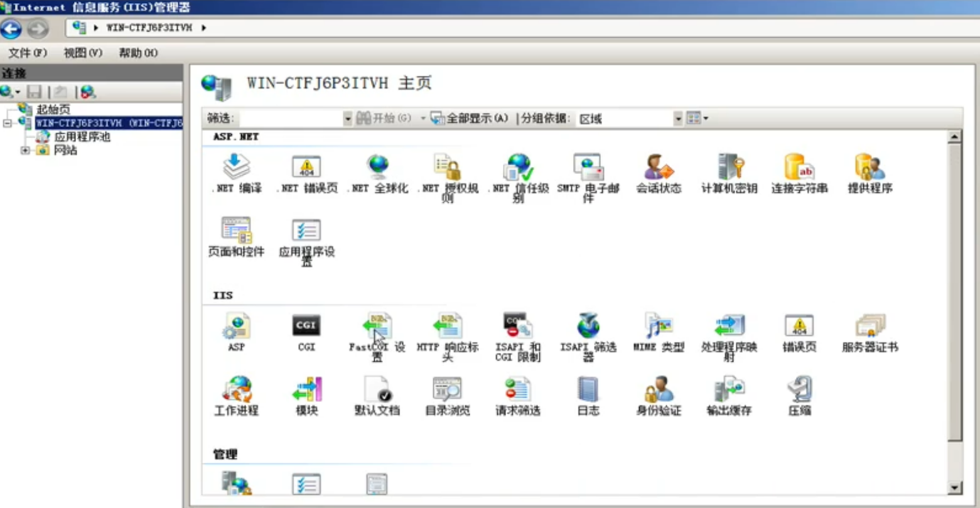
Task: Open 处理程序映射 feature
Action: coord(729,337)
